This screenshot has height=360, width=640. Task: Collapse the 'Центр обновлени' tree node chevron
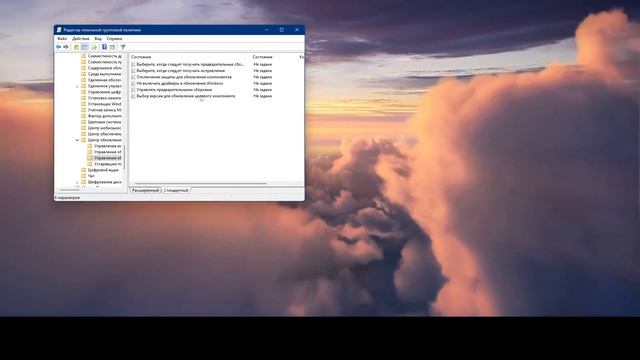[x=77, y=140]
